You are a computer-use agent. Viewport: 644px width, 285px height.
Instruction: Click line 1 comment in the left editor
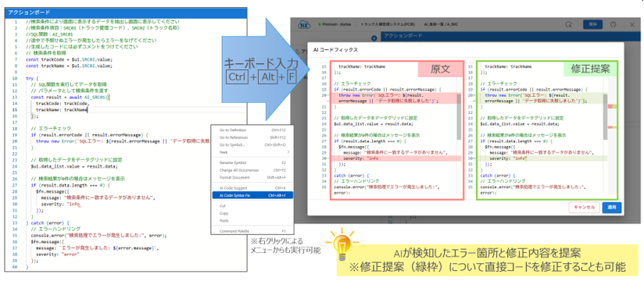pos(102,21)
